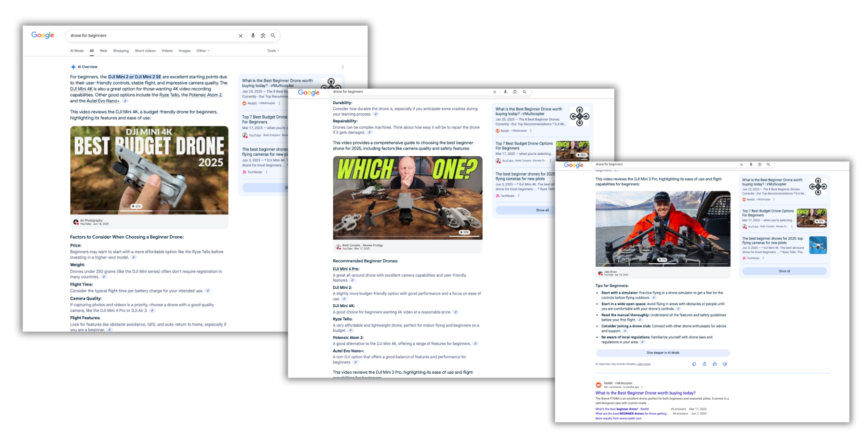The image size is (868, 434).
Task: Click Dive deeper in AI Mode
Action: coord(663,353)
